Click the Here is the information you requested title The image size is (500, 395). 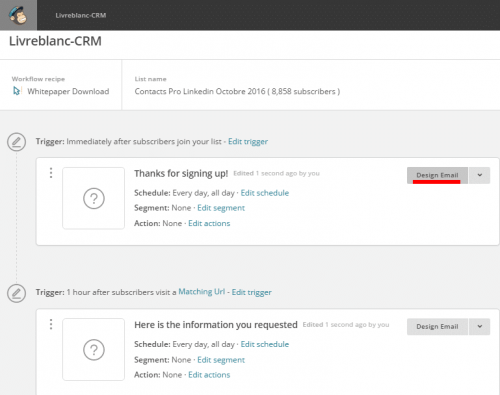(216, 325)
